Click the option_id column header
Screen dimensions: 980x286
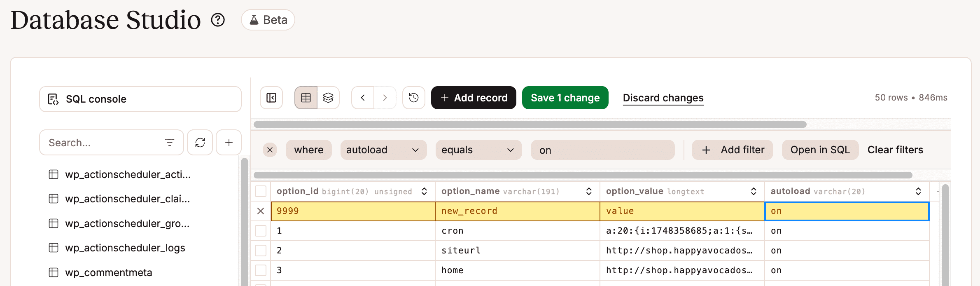coord(353,191)
